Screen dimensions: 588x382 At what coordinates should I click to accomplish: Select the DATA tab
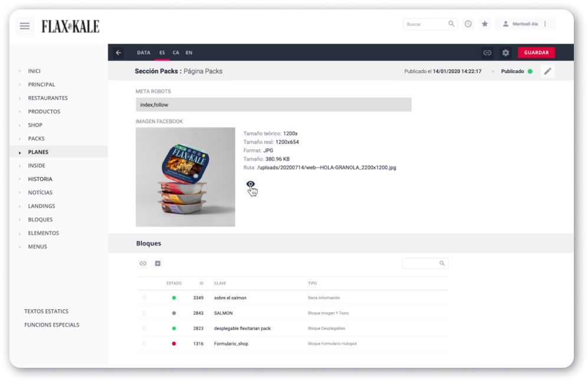[x=143, y=53]
